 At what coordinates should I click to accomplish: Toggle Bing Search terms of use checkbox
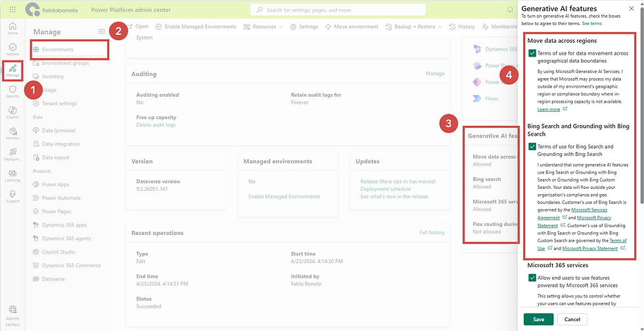pos(532,146)
